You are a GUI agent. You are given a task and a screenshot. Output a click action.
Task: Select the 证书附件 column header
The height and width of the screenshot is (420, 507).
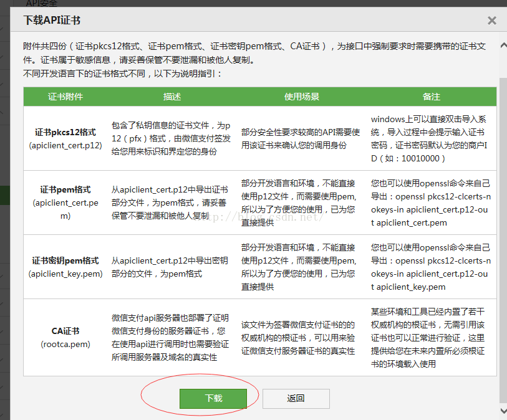[65, 97]
